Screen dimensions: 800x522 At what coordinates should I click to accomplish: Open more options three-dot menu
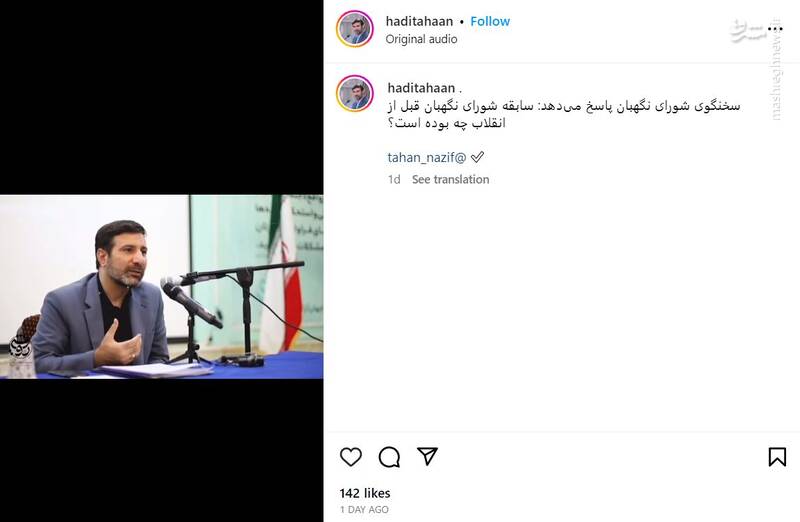[774, 29]
